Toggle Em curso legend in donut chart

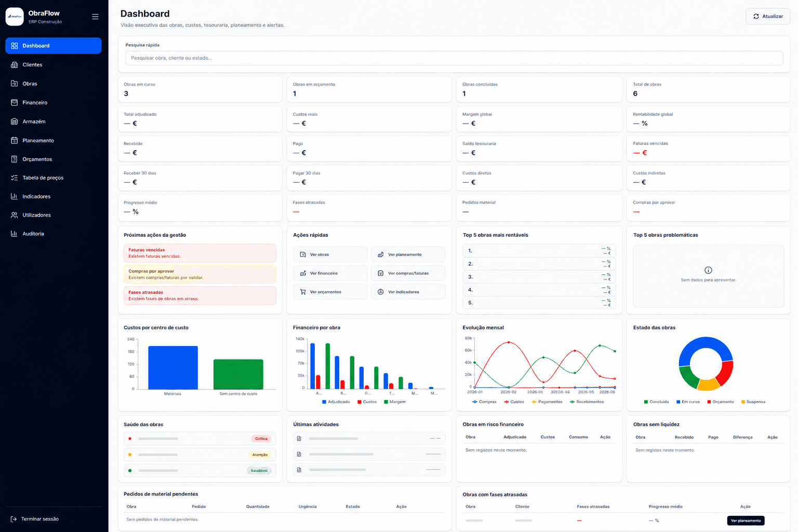[x=688, y=402]
